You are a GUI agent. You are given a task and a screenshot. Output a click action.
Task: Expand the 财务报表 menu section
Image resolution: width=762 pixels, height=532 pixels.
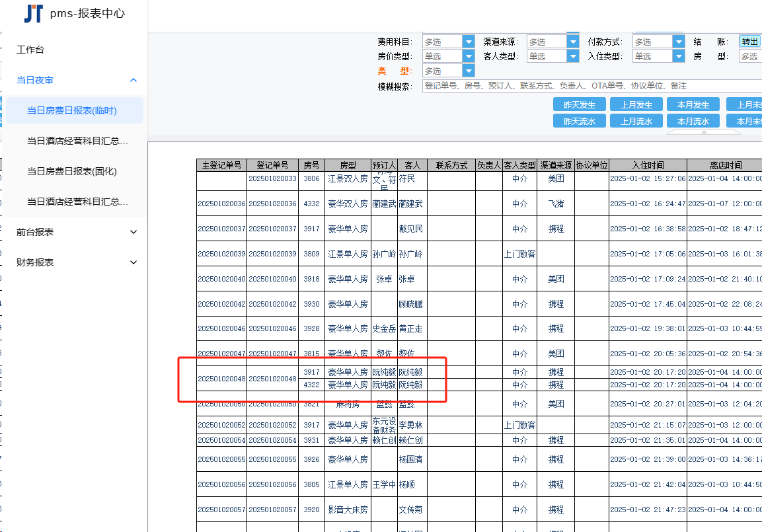click(x=133, y=262)
